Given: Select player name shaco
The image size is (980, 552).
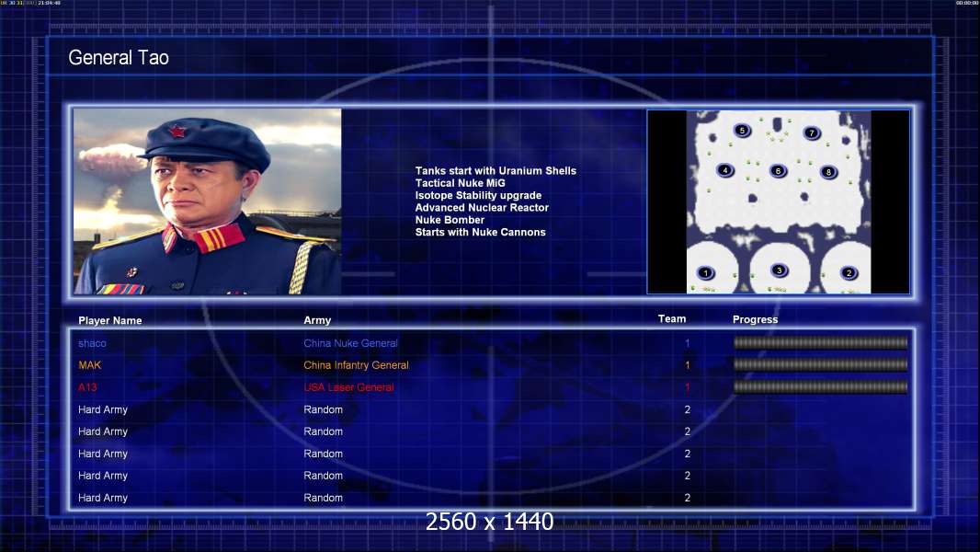Looking at the screenshot, I should pyautogui.click(x=92, y=343).
